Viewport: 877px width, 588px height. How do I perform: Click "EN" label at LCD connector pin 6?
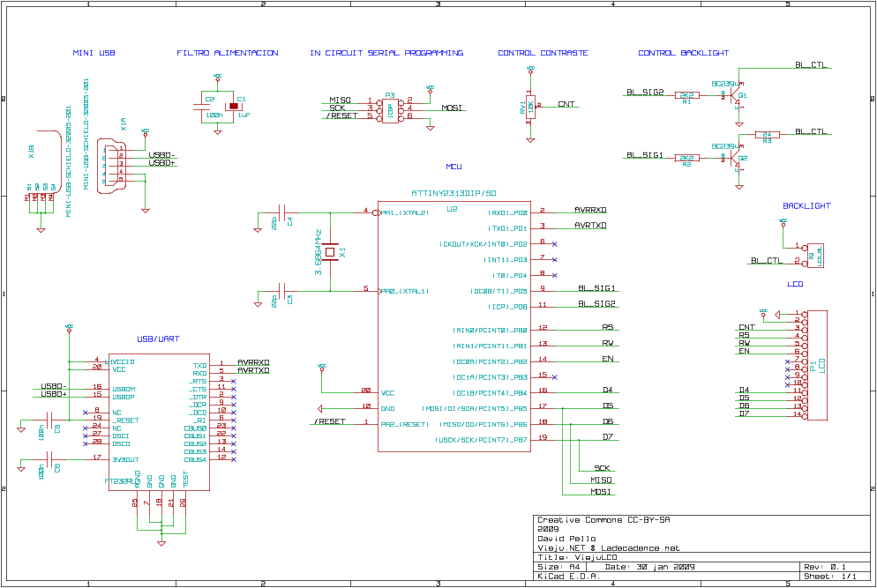tap(744, 351)
